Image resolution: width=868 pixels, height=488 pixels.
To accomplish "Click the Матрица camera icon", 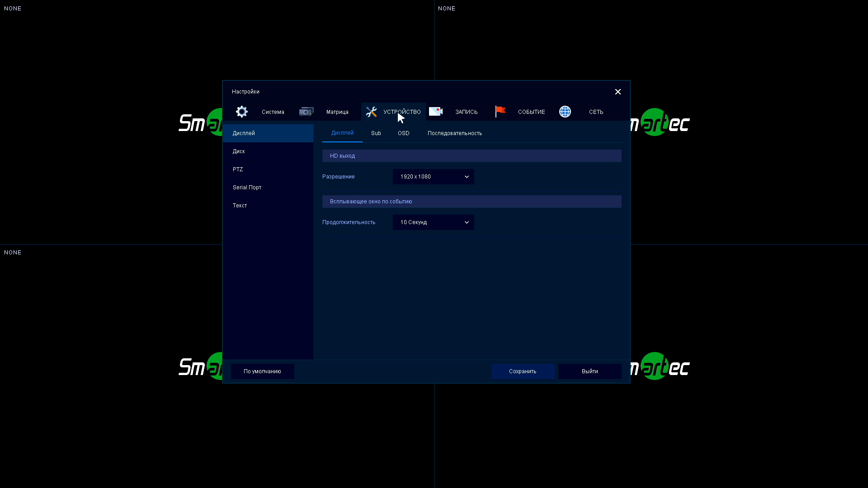I will click(306, 112).
